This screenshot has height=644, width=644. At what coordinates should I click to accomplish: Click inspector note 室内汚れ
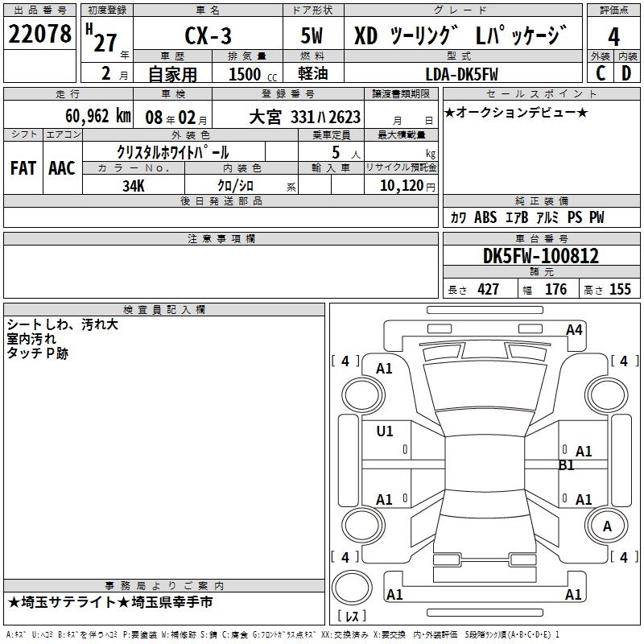tap(31, 339)
